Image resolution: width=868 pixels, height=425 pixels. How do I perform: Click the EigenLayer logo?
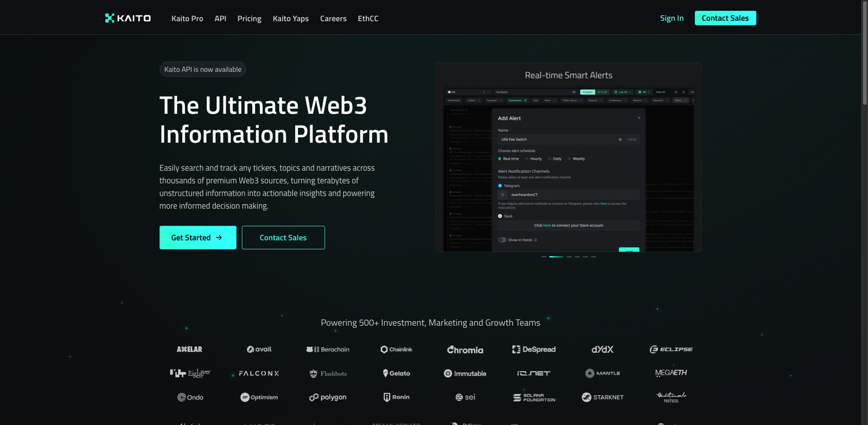190,373
